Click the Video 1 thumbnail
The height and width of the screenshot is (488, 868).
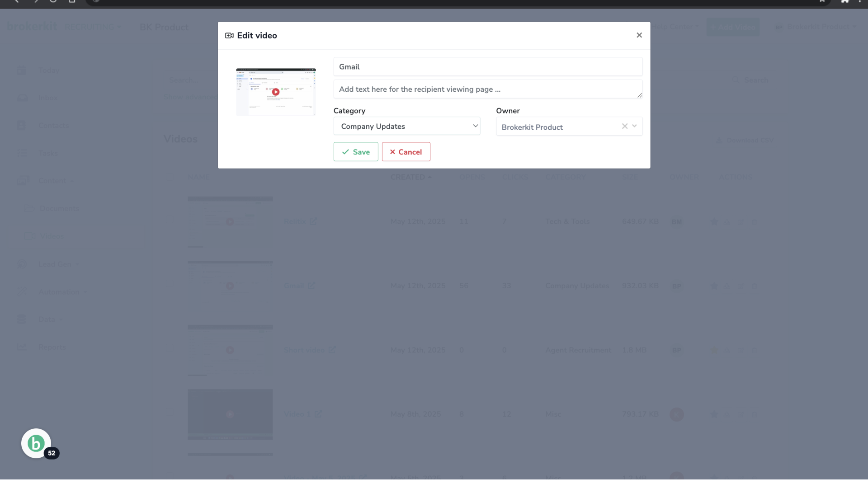pyautogui.click(x=230, y=414)
